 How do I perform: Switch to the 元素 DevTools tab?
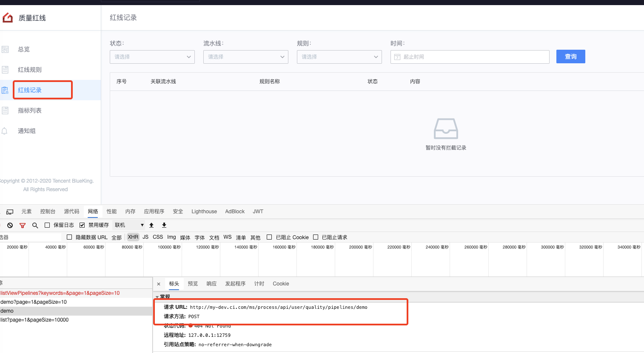click(x=26, y=212)
